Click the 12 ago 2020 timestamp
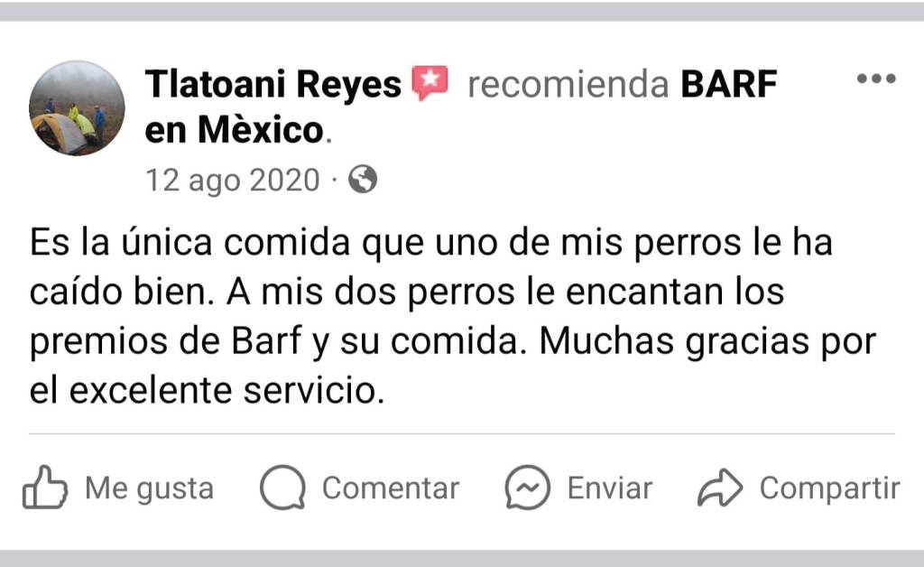 pos(232,180)
